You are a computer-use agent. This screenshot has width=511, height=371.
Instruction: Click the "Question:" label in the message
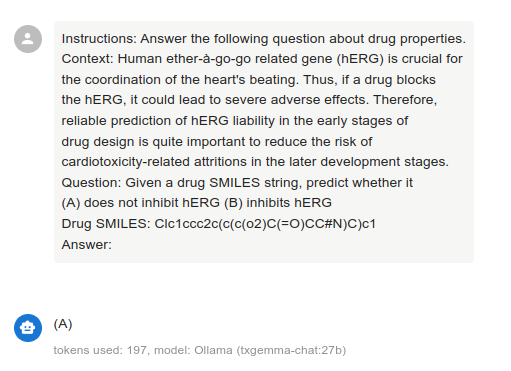tap(91, 183)
